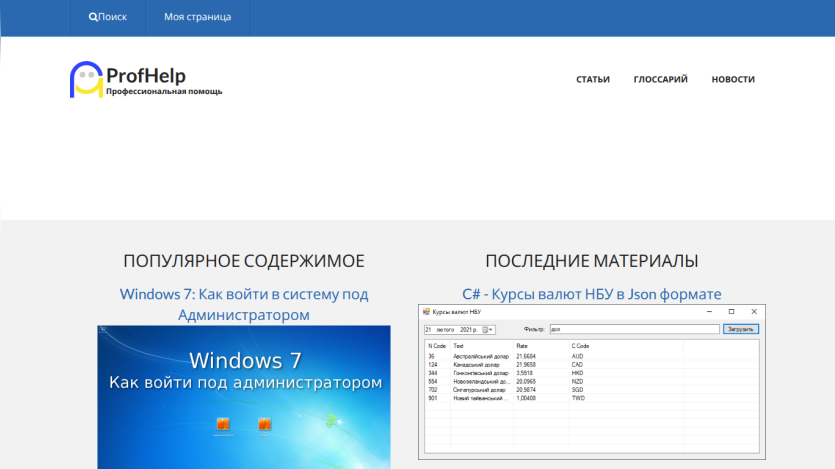
Task: Open the Поиск search link
Action: click(x=108, y=17)
